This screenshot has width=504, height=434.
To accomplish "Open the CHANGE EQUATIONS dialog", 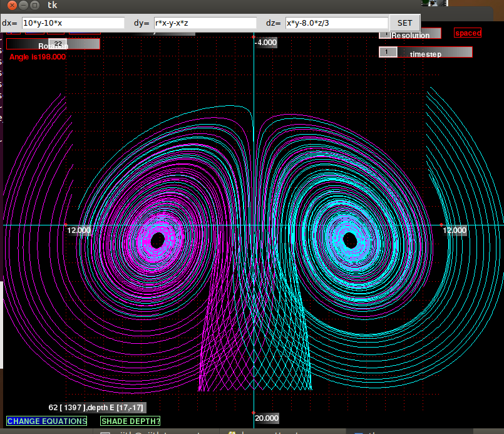I will pos(46,421).
